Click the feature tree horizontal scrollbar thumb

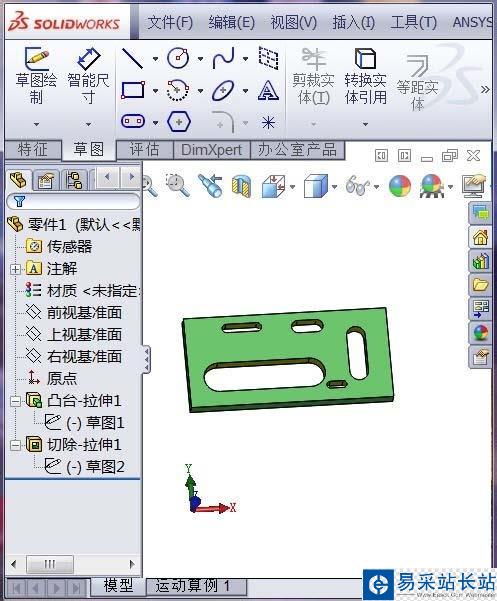50,564
